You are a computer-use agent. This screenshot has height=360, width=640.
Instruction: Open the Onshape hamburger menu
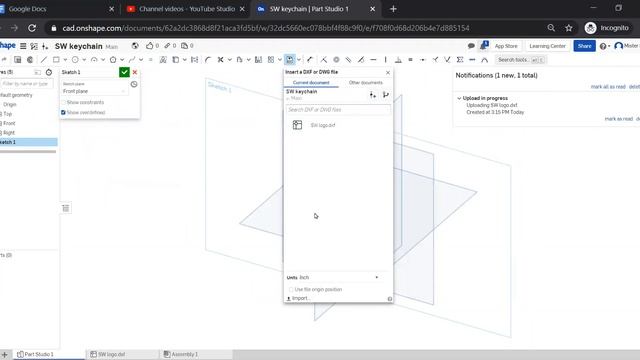tap(23, 46)
